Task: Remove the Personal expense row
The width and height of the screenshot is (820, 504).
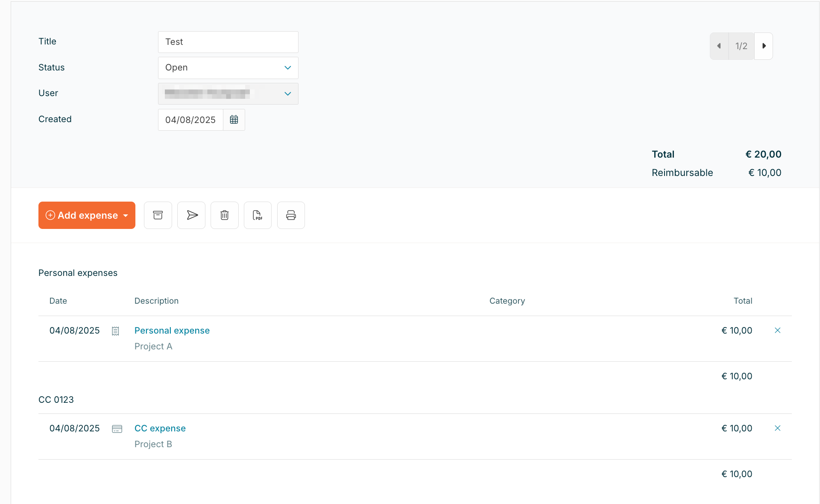Action: tap(777, 331)
